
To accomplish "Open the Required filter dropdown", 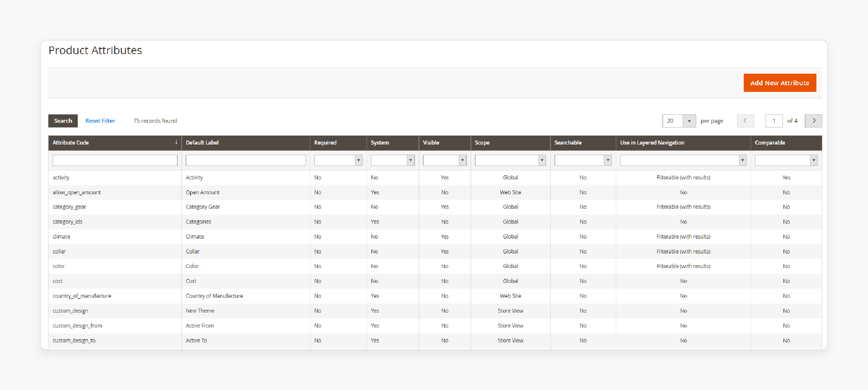I will point(338,160).
